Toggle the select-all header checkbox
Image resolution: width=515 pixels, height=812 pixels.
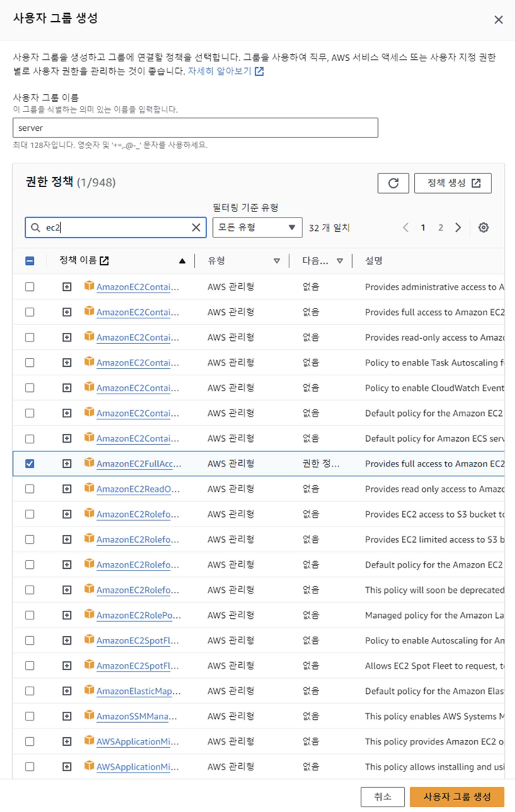(30, 261)
